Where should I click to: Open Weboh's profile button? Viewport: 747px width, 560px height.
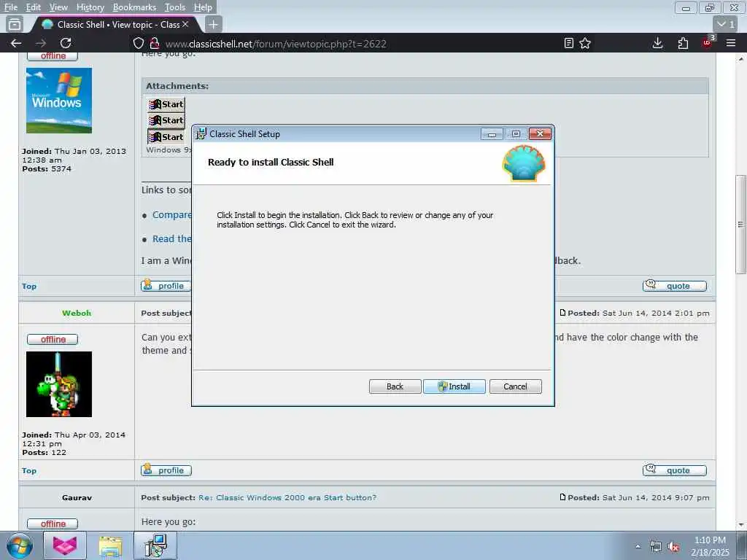point(166,470)
